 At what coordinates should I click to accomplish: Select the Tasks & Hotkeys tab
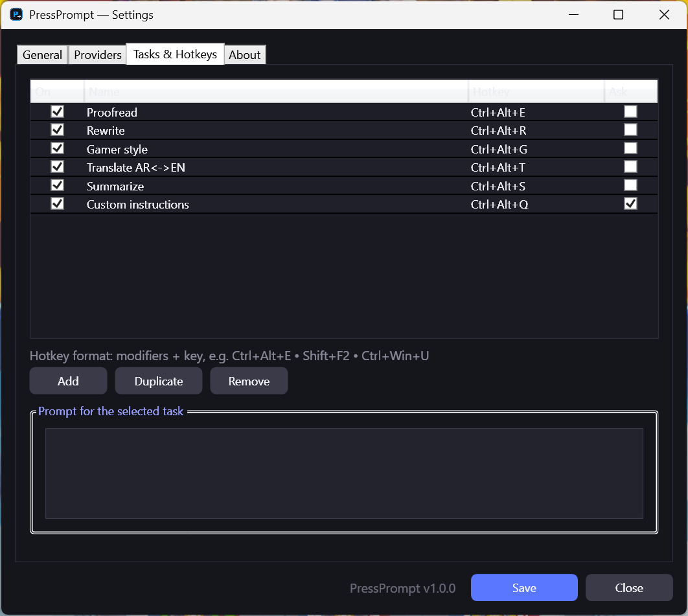point(175,54)
